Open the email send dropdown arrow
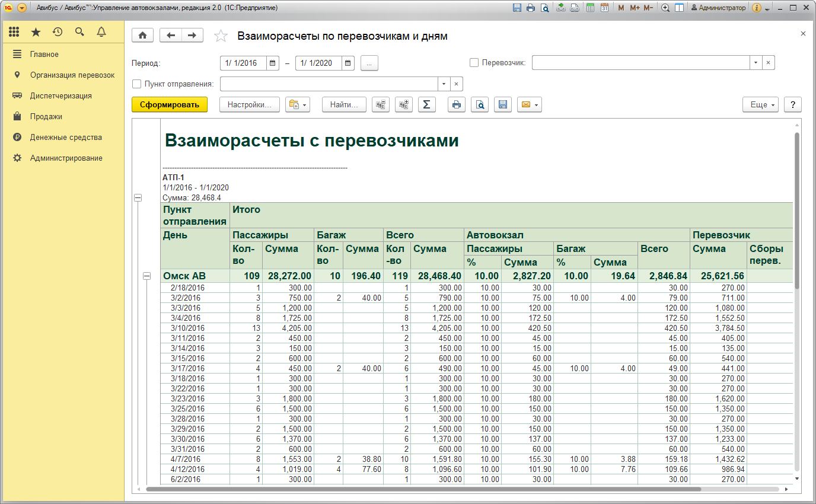Screen dimensions: 816x504 tap(536, 105)
